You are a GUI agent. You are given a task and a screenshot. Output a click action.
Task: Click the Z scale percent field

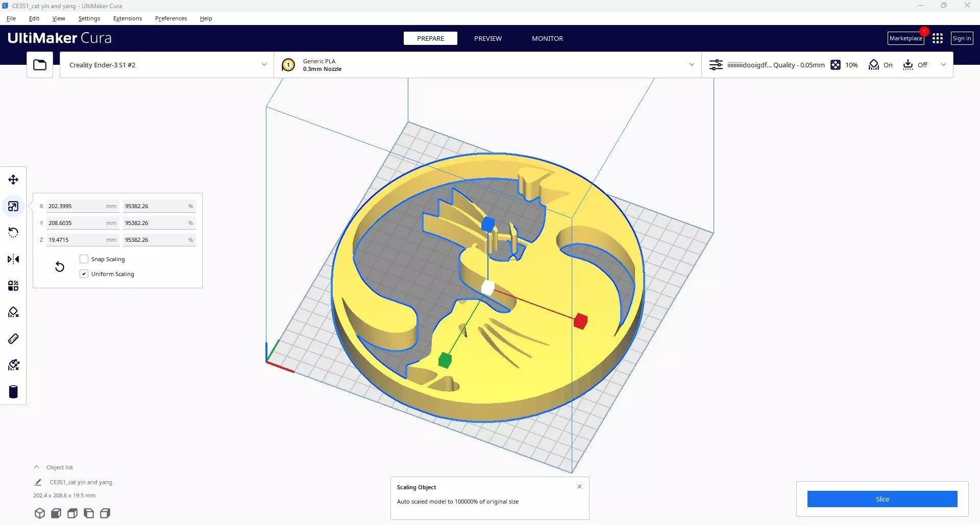coord(159,240)
